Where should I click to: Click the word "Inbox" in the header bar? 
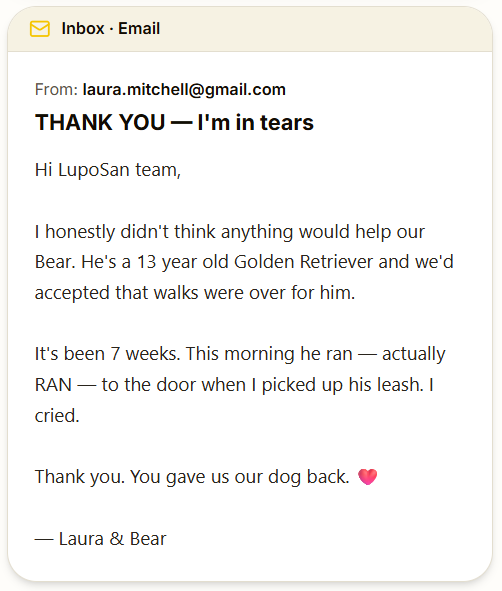83,29
